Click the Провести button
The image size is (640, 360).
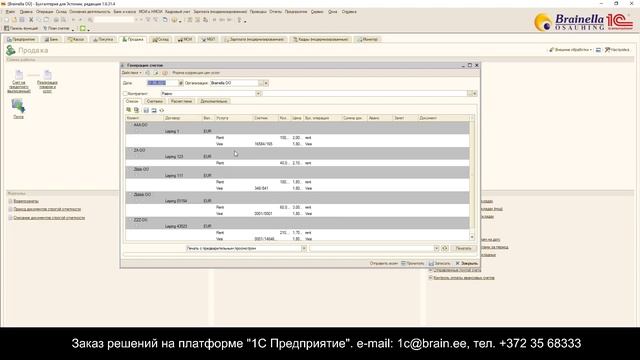pos(413,263)
